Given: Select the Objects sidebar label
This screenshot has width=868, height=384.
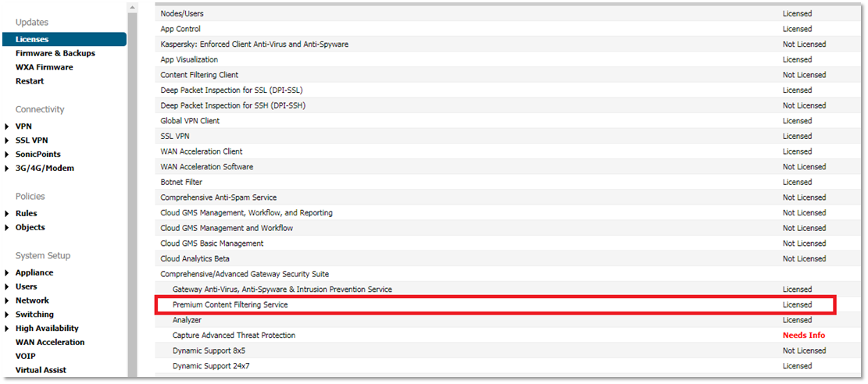Looking at the screenshot, I should [30, 227].
